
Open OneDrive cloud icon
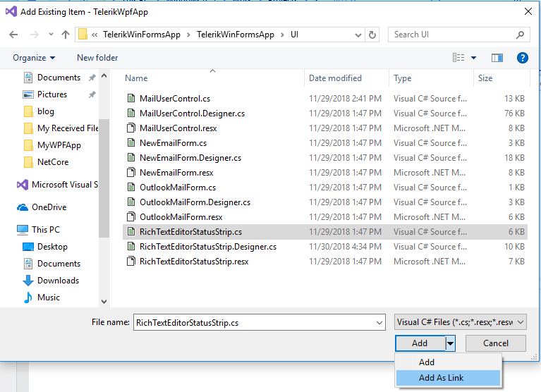click(x=23, y=207)
